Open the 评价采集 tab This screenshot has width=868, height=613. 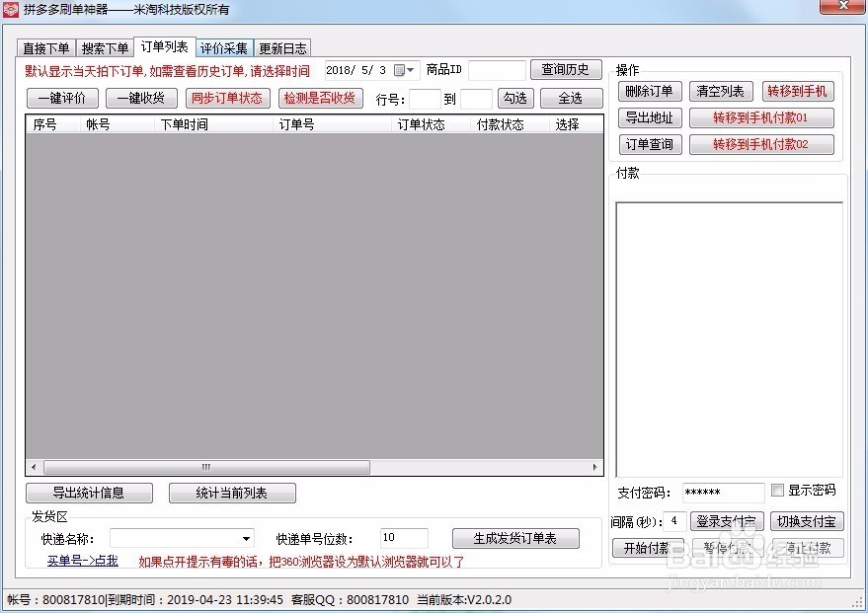tap(224, 47)
